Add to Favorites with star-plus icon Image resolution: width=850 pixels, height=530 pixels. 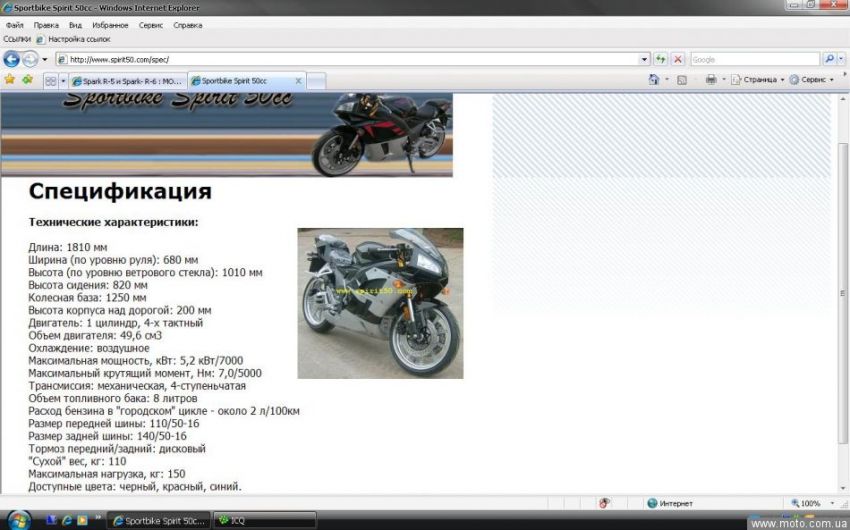pyautogui.click(x=27, y=80)
